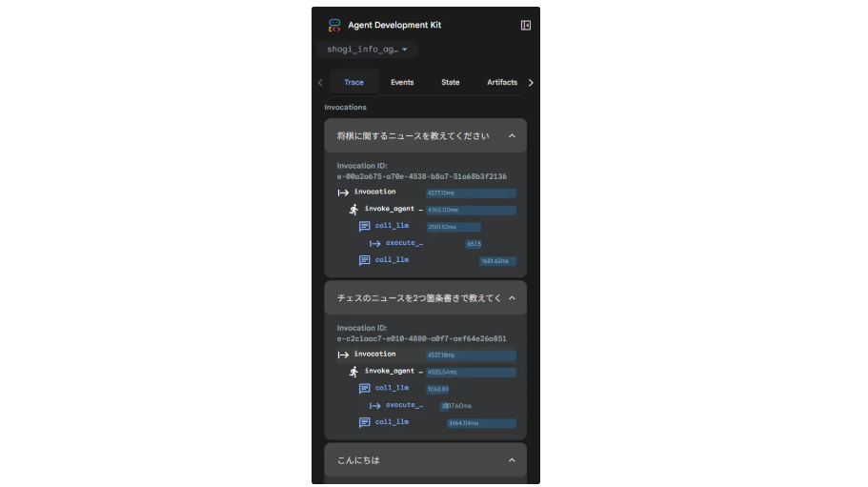The height and width of the screenshot is (487, 868).
Task: Click the running agent icon in the first trace
Action: [x=353, y=210]
